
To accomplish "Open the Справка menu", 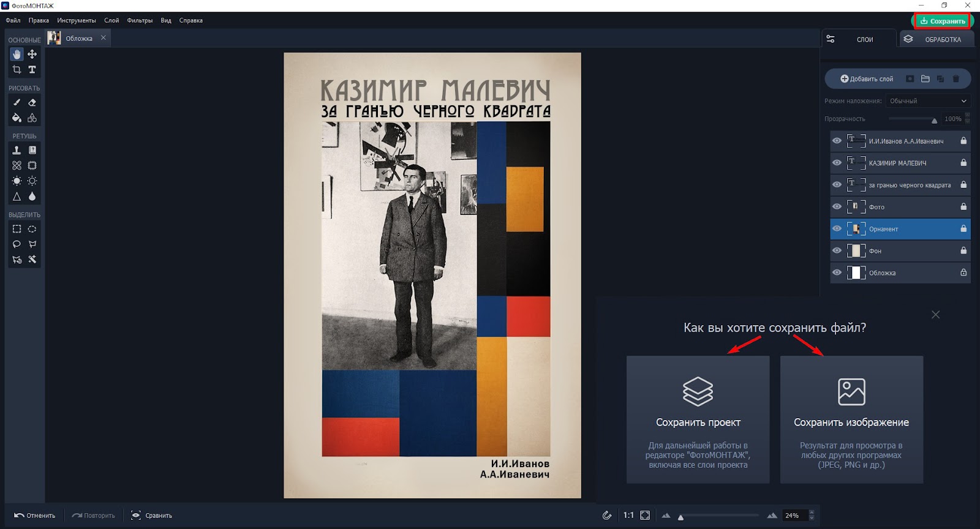I will click(x=191, y=21).
